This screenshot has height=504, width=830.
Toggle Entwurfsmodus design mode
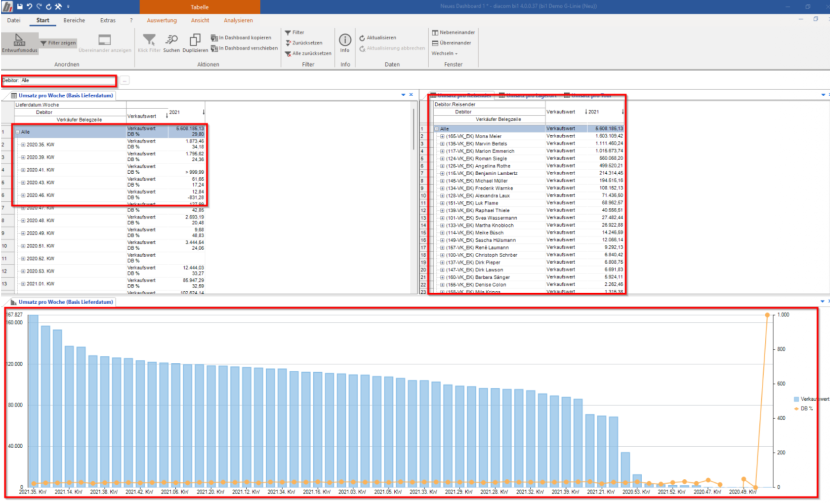(x=19, y=43)
